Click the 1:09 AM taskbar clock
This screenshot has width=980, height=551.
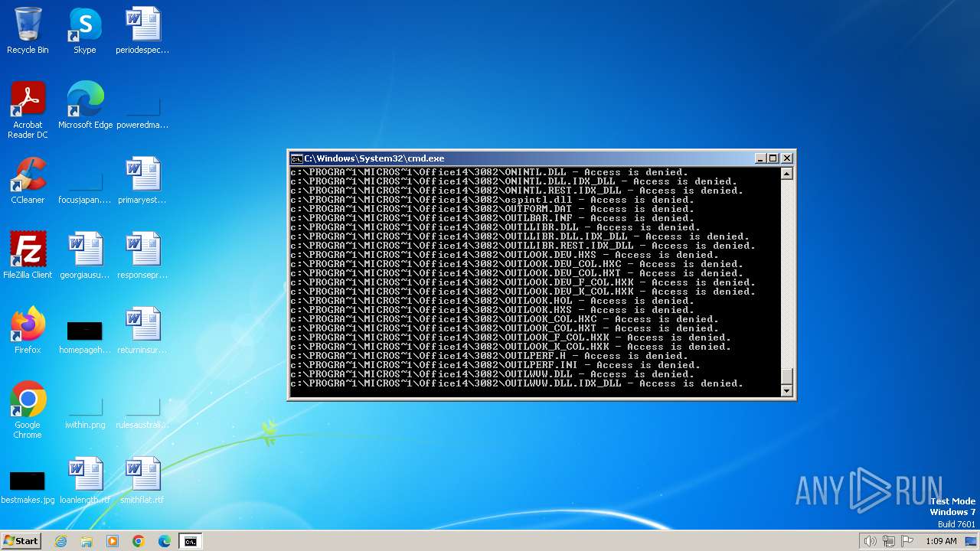tap(941, 541)
